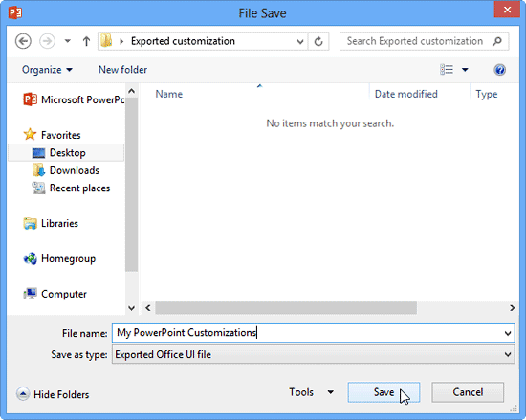Select Microsoft PowerPoint in navigation pane
The width and height of the screenshot is (526, 420).
(74, 99)
